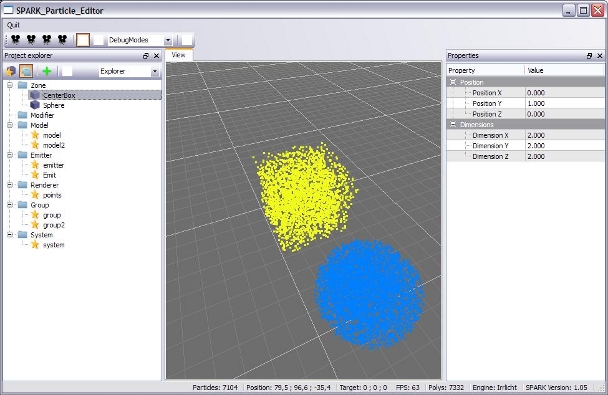
Task: Click the first camera icon in toolbar
Action: point(16,40)
